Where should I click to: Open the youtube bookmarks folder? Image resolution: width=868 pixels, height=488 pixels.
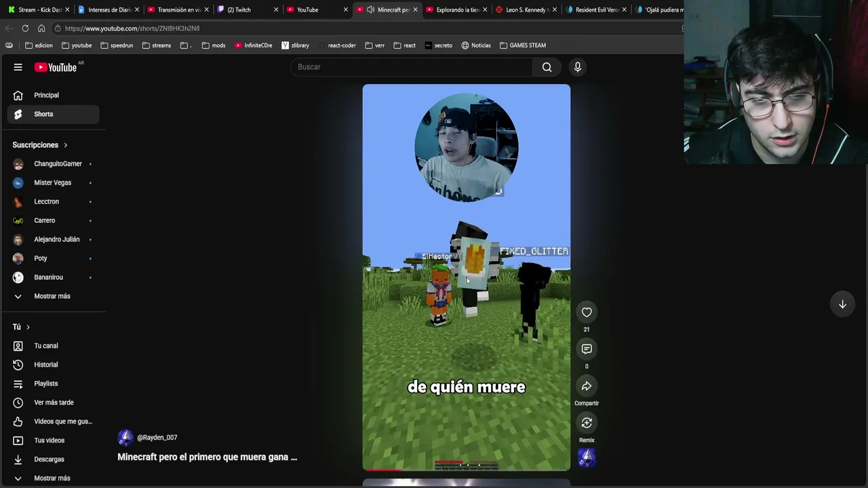click(77, 45)
